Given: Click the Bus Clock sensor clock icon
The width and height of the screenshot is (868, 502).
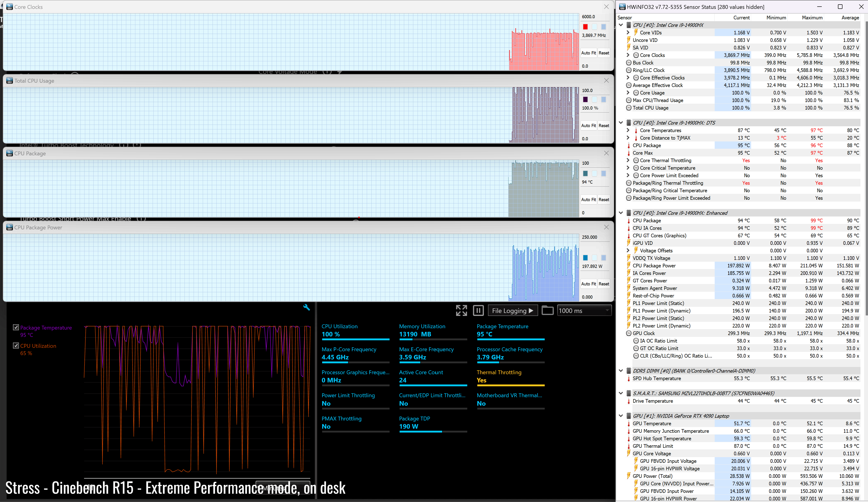Looking at the screenshot, I should click(x=629, y=63).
